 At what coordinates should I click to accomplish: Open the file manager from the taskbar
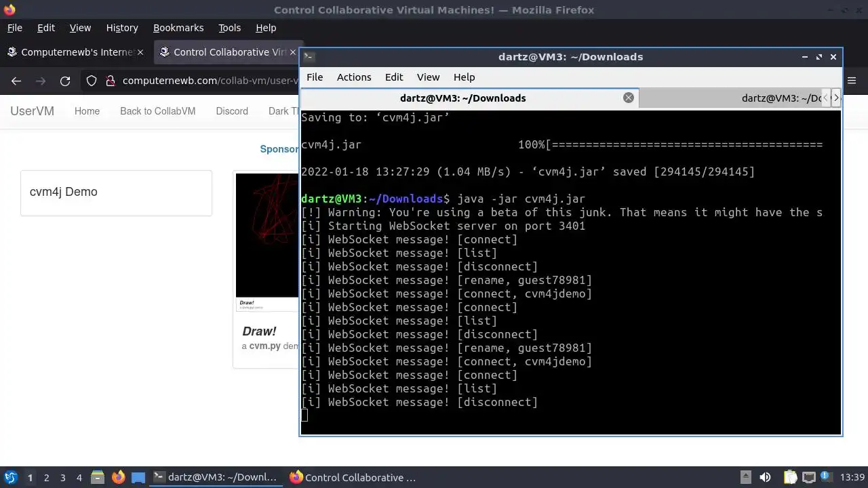click(x=97, y=477)
